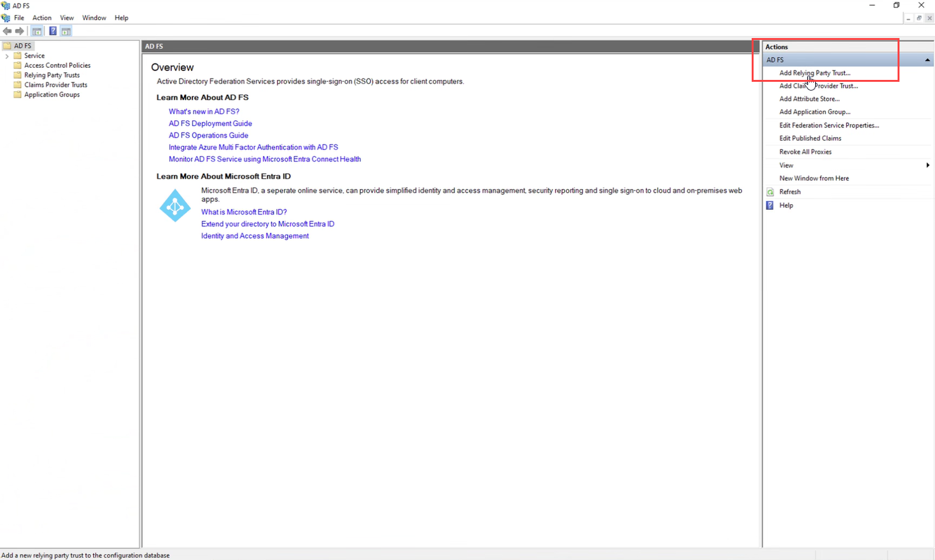Select the Access Control Policies folder icon
The image size is (935, 560).
coord(18,65)
